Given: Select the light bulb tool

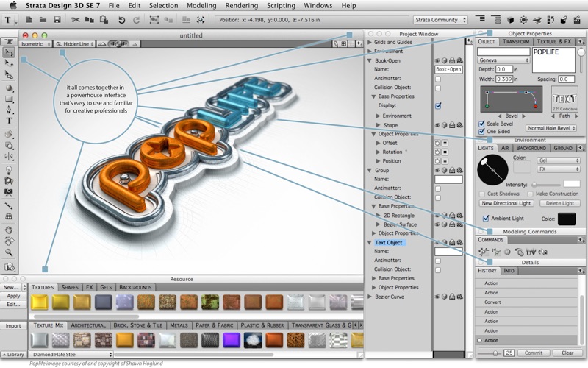Looking at the screenshot, I should point(10,169).
